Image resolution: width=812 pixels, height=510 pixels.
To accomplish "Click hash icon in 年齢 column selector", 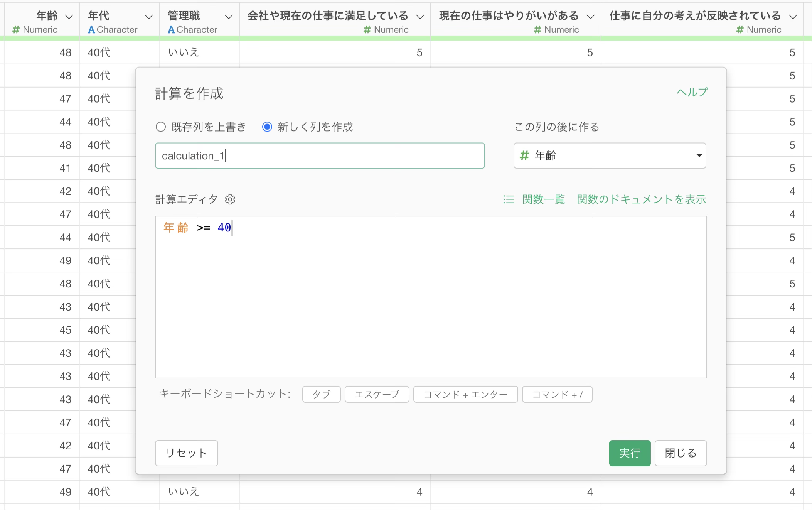I will pos(524,155).
